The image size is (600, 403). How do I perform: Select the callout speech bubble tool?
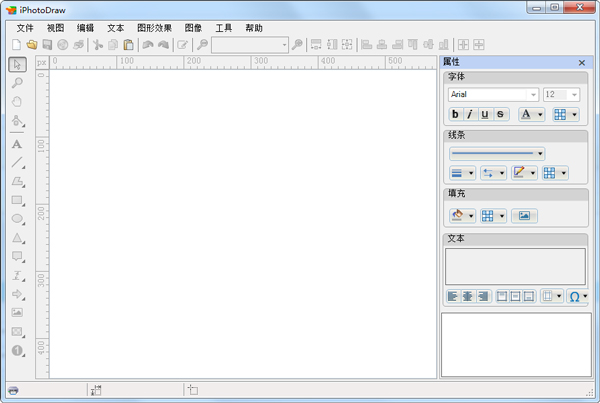18,256
